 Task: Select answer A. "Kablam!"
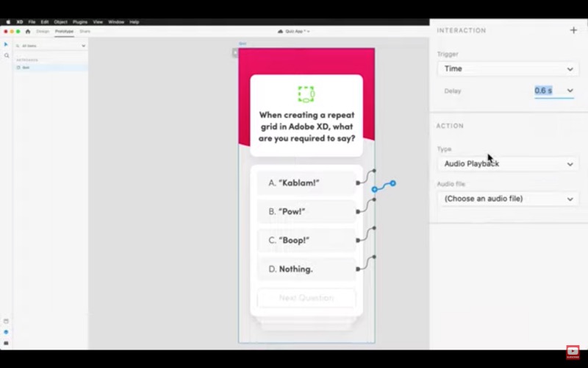[306, 183]
